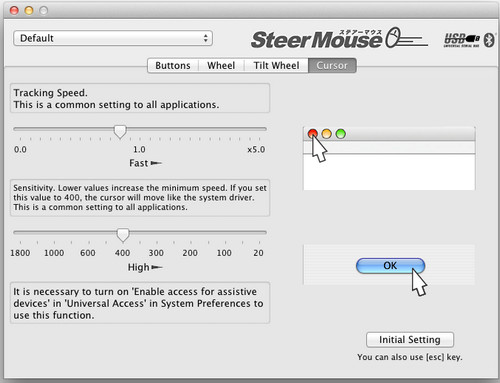Click the red close dot in preview window
Screen dimensions: 500x383
313,134
